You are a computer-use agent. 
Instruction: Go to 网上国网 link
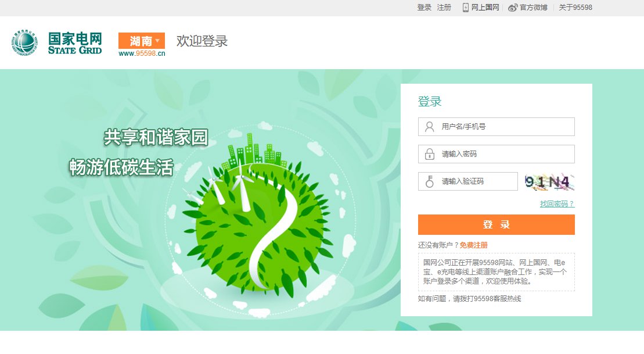[485, 8]
